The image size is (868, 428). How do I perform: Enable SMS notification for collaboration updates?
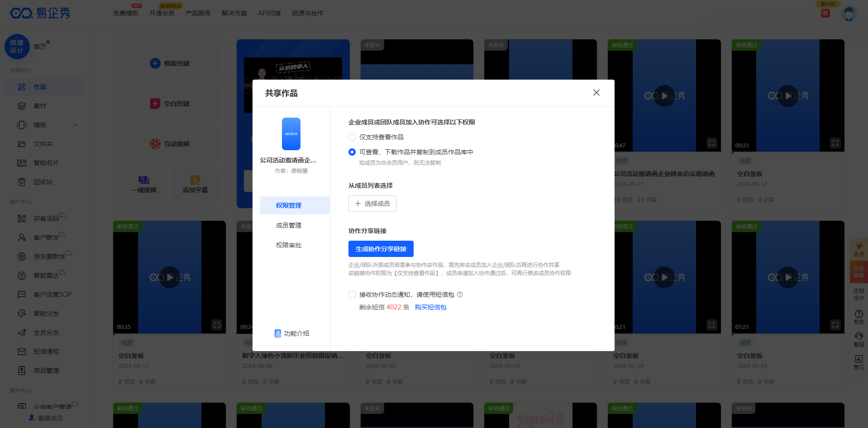pos(352,295)
